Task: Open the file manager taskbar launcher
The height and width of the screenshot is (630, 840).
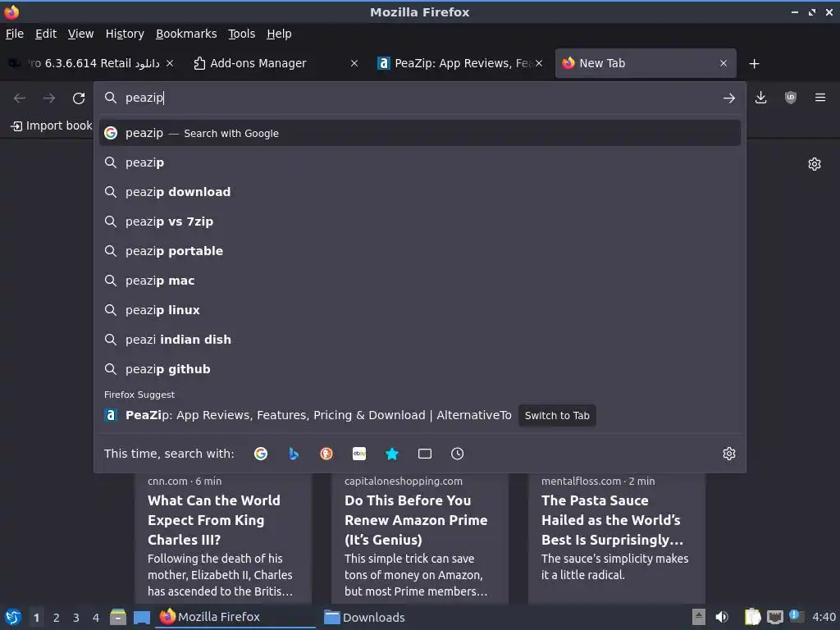Action: 118,617
